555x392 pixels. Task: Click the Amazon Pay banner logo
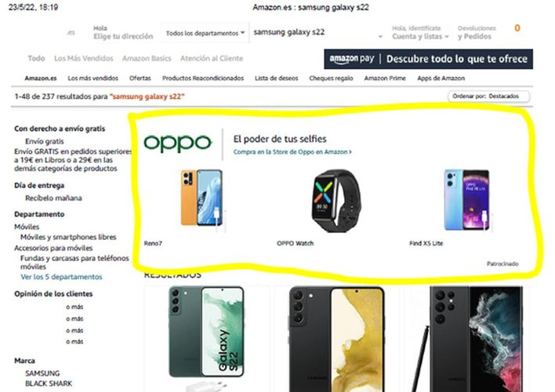click(351, 59)
